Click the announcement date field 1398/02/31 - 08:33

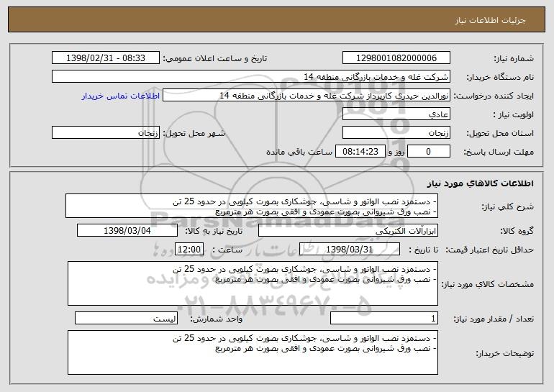pos(106,58)
